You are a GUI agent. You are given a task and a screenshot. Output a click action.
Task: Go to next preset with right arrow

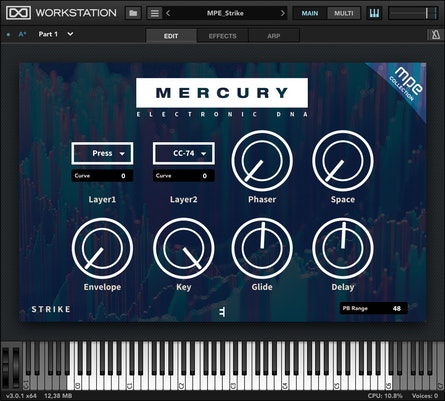pyautogui.click(x=283, y=13)
